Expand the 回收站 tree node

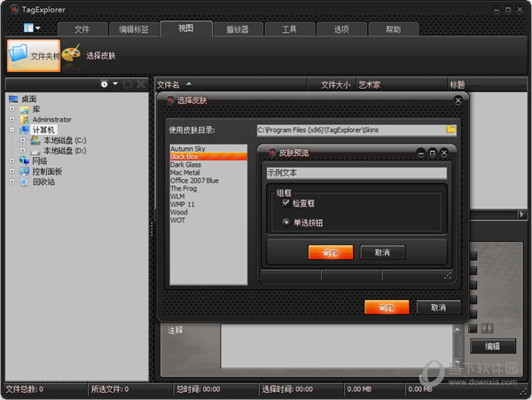click(12, 182)
